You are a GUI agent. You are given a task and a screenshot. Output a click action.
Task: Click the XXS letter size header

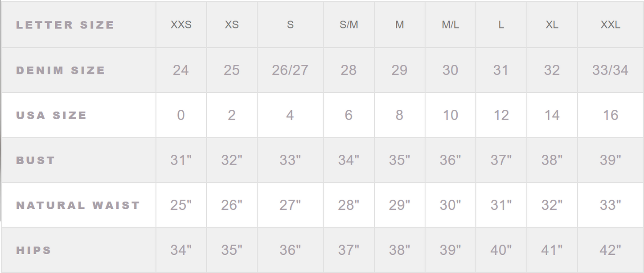tap(181, 25)
